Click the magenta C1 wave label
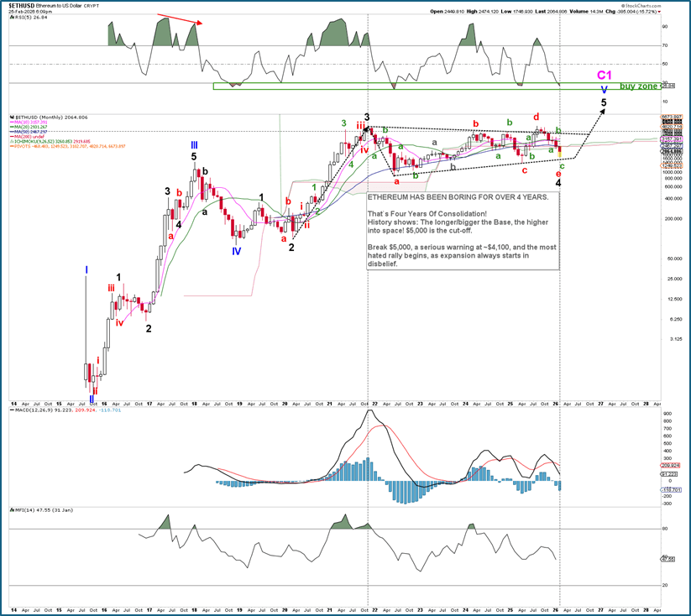This screenshot has height=616, width=691. pos(605,75)
